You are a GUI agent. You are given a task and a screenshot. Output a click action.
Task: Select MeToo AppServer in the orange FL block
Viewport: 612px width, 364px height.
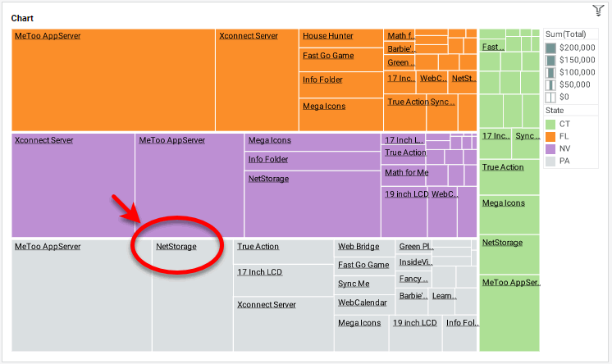(48, 36)
